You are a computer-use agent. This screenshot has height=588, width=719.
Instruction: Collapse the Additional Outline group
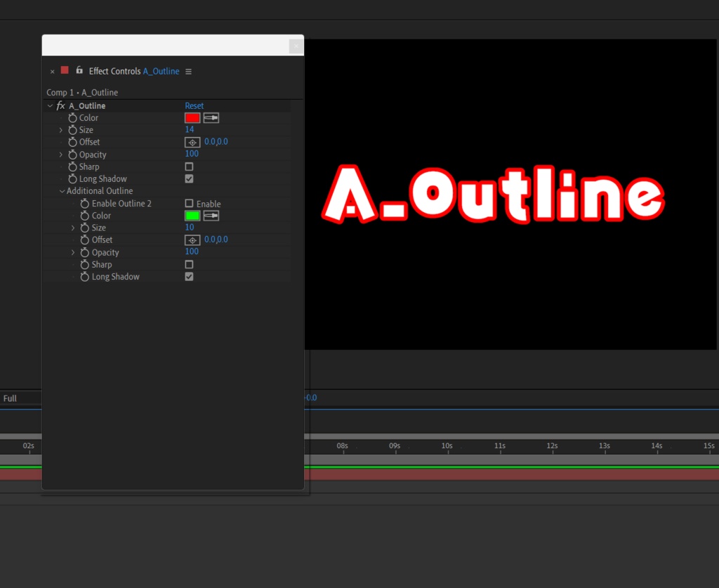62,190
